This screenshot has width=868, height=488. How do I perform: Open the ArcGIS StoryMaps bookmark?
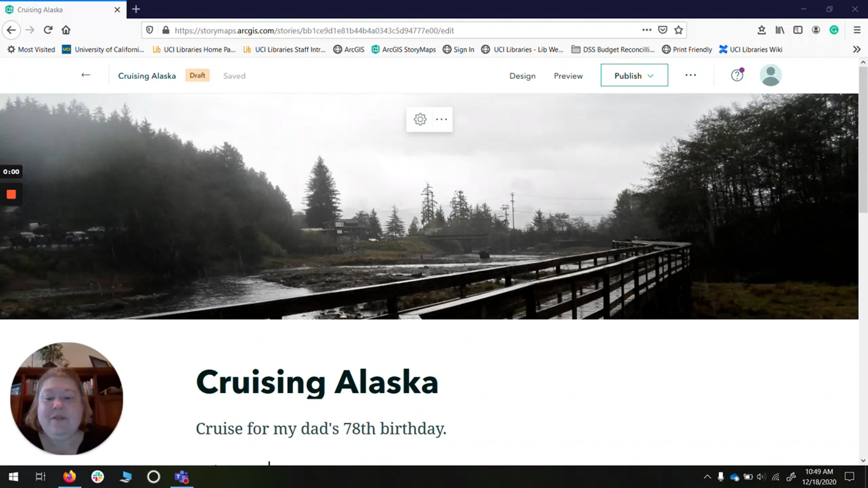click(404, 50)
